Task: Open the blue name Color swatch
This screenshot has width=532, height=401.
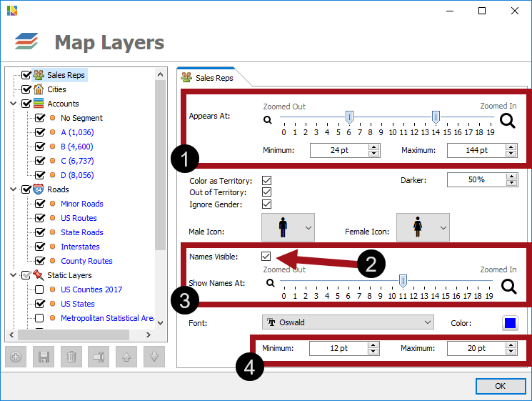Action: (510, 323)
